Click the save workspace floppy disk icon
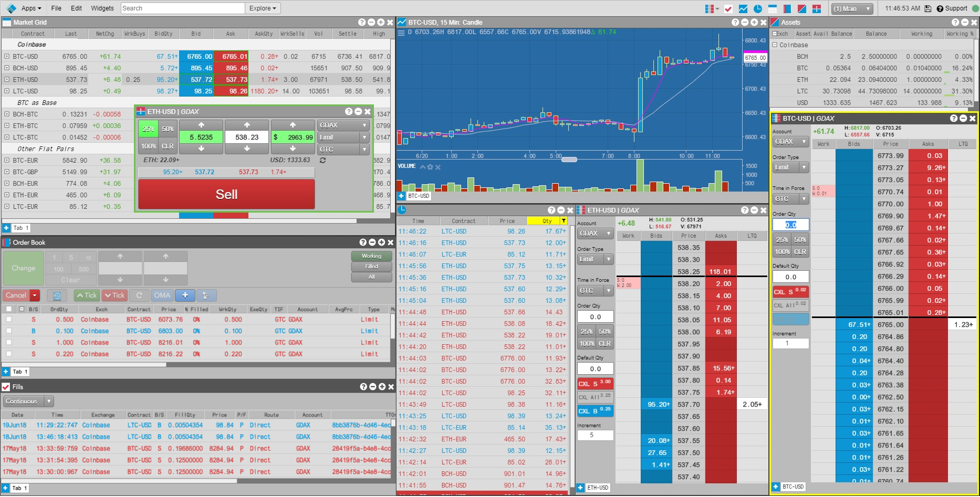The height and width of the screenshot is (497, 980). (928, 8)
